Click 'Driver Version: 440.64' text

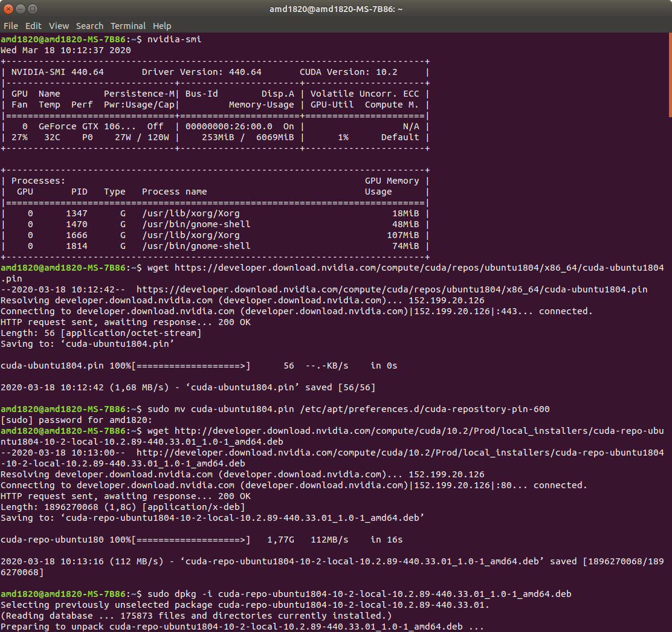201,72
